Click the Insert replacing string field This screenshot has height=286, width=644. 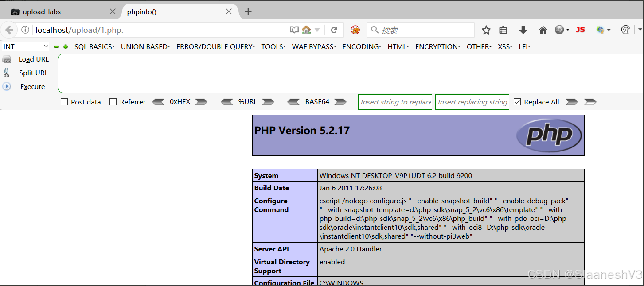pos(472,102)
